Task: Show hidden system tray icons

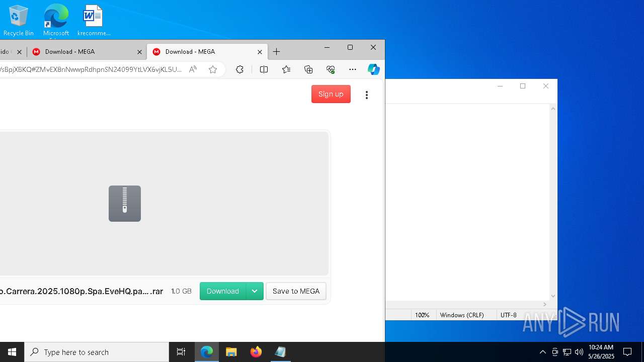Action: click(x=542, y=352)
